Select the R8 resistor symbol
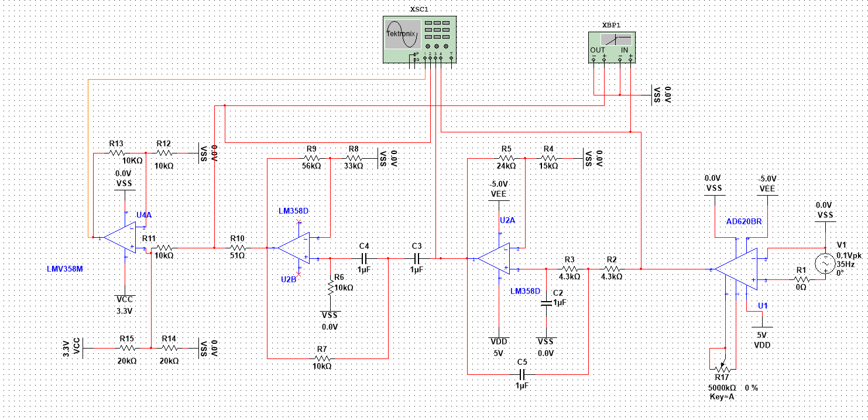This screenshot has width=868, height=420. pyautogui.click(x=354, y=158)
